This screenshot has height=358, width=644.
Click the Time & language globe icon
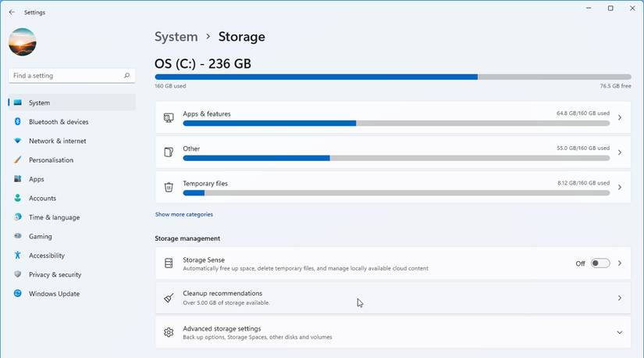[18, 217]
